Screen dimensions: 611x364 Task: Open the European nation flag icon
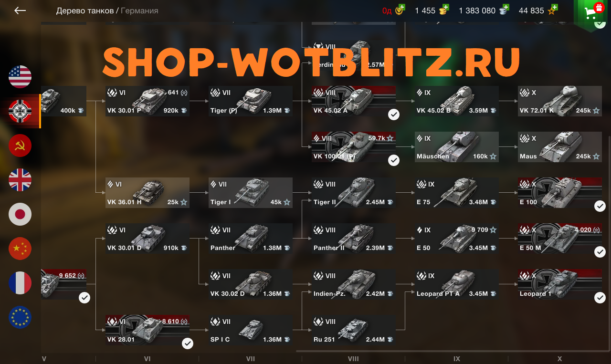pyautogui.click(x=20, y=317)
